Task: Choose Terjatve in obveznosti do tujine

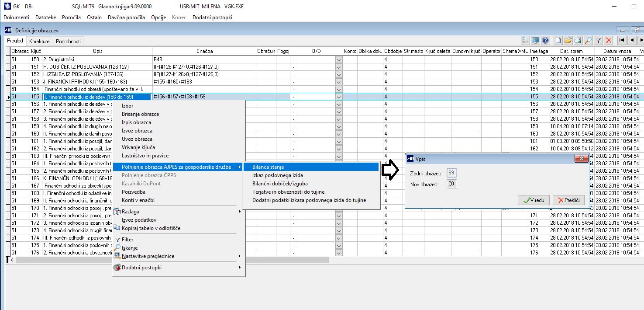Action: (x=311, y=192)
